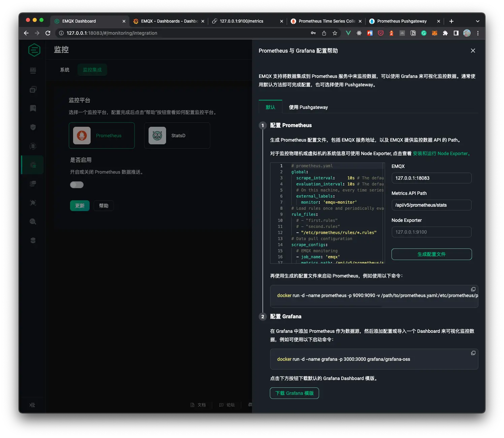The width and height of the screenshot is (504, 438).
Task: Collapse the left sidebar
Action: click(32, 405)
